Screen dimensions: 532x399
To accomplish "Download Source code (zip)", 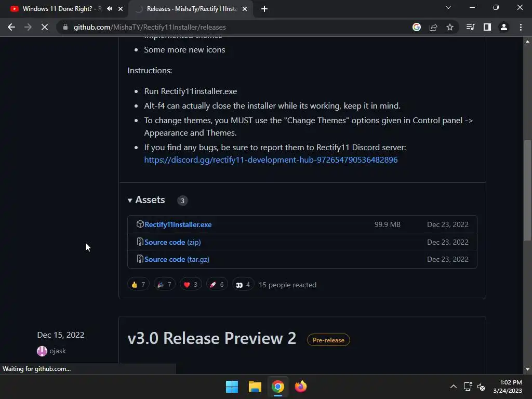I will coord(172,242).
